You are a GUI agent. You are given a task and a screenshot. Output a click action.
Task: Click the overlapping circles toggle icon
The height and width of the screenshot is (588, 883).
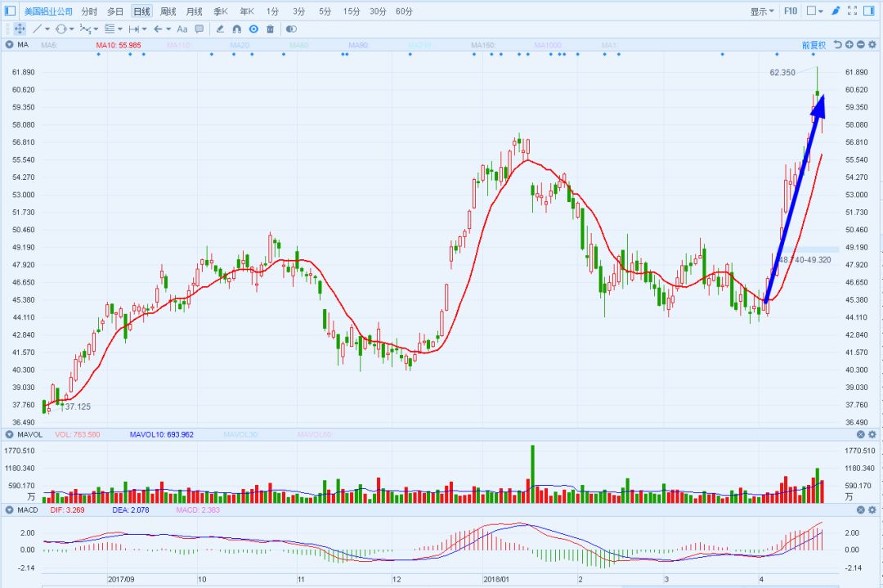click(291, 29)
